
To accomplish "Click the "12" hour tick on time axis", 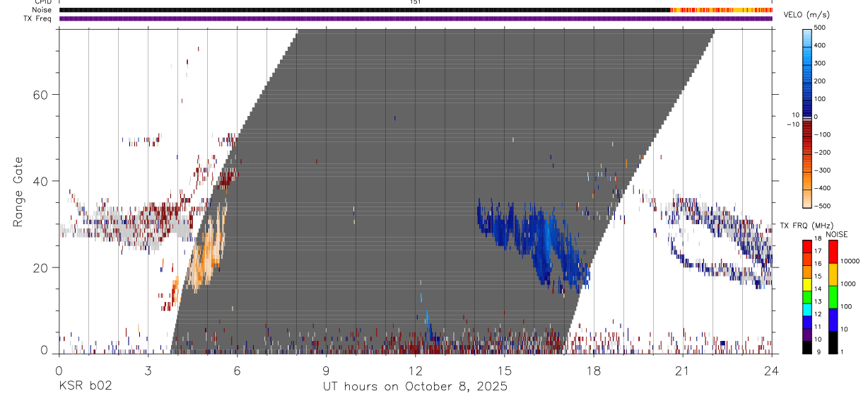I will click(x=415, y=370).
